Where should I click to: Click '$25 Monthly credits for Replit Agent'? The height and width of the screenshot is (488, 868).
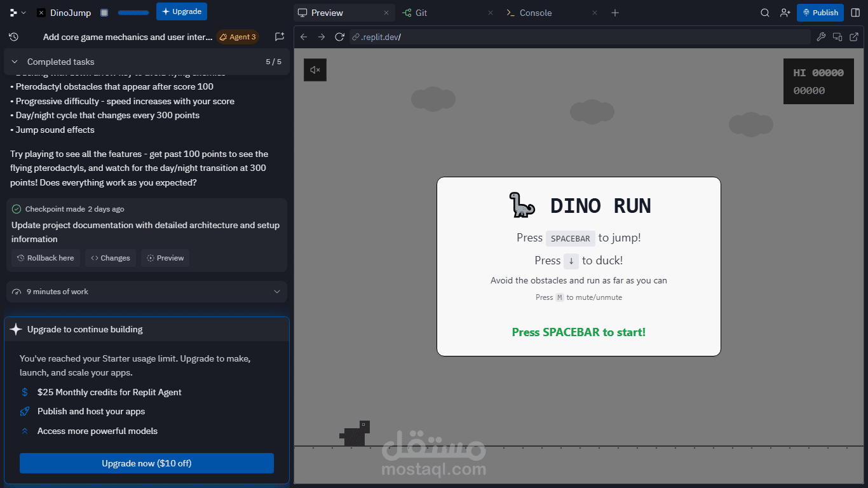[x=109, y=392]
